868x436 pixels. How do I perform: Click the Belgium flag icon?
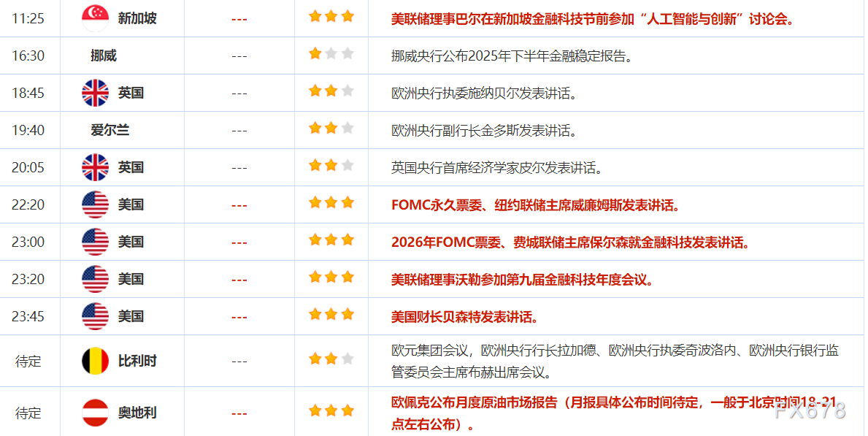tap(94, 359)
